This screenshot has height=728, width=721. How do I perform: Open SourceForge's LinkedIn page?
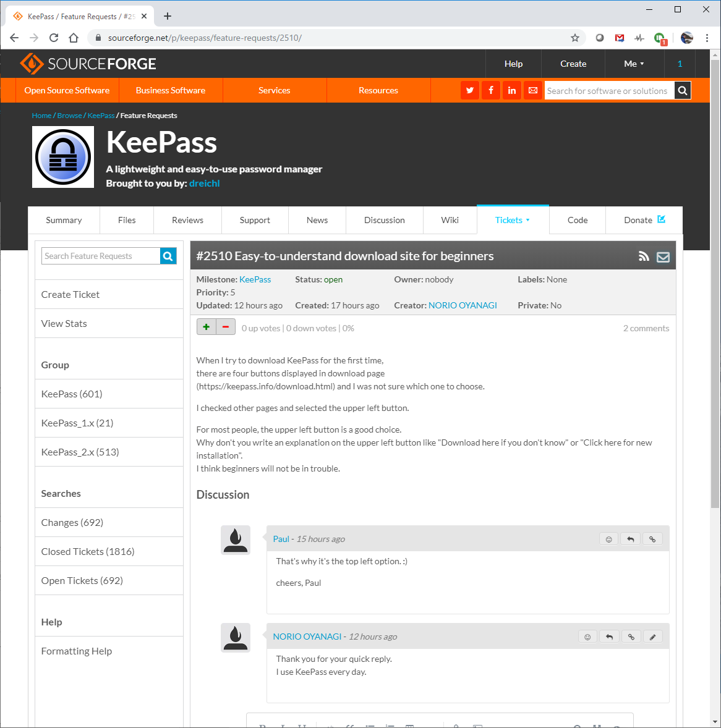[511, 90]
